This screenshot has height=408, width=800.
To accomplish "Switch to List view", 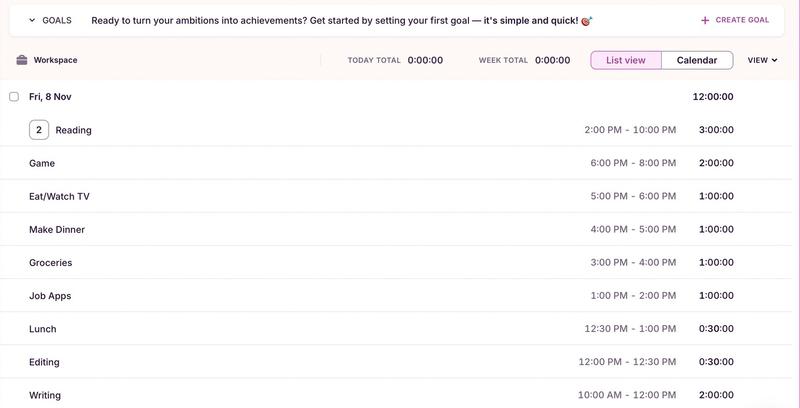I will point(626,60).
